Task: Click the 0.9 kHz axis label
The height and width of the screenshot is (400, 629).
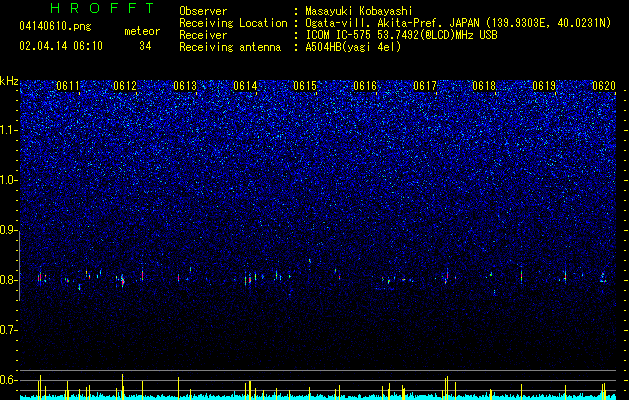Action: point(9,230)
